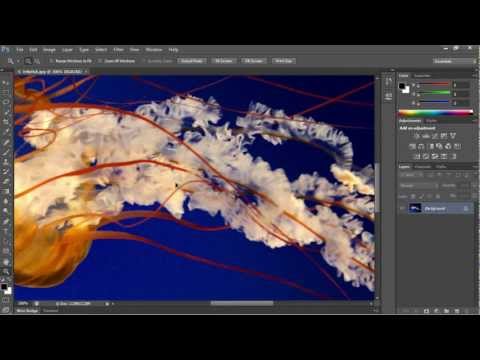Delete layer with trash icon
The width and height of the screenshot is (480, 360).
[467, 311]
